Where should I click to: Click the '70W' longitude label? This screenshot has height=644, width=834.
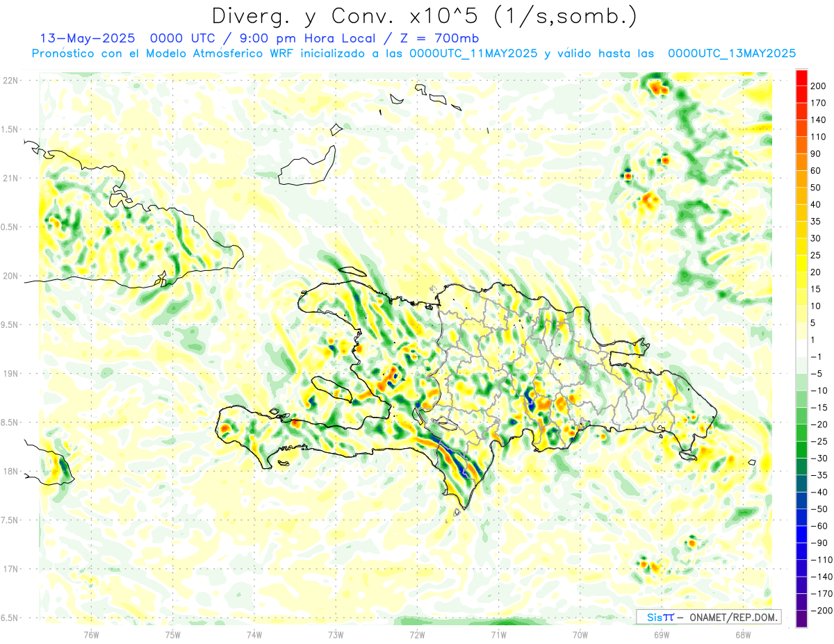pyautogui.click(x=580, y=634)
